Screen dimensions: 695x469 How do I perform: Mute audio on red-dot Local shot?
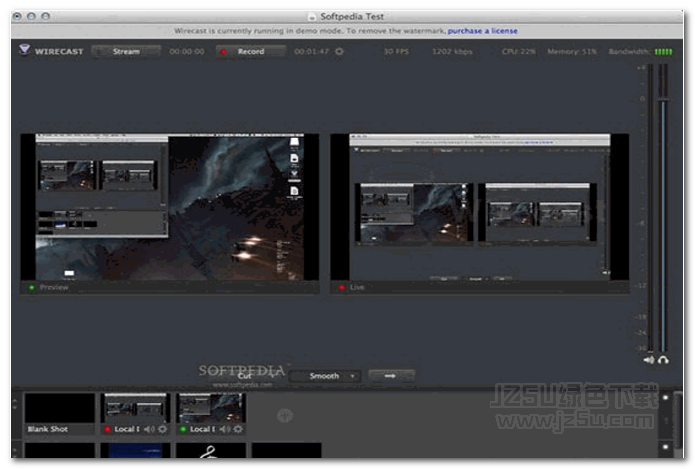[149, 429]
